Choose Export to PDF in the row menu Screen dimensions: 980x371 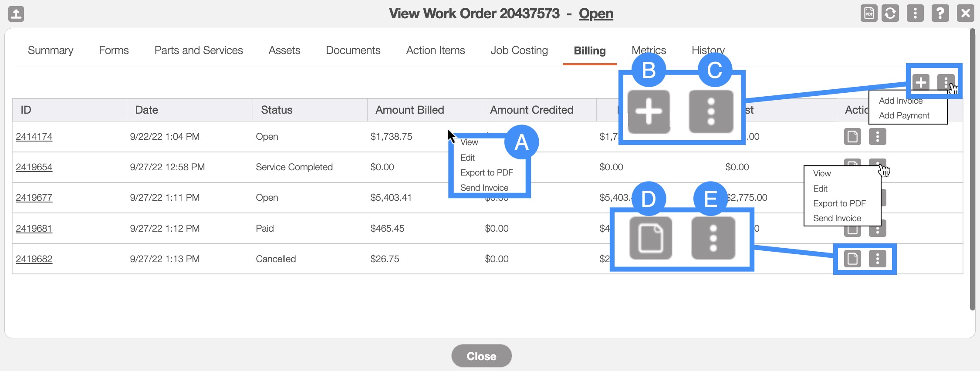839,203
